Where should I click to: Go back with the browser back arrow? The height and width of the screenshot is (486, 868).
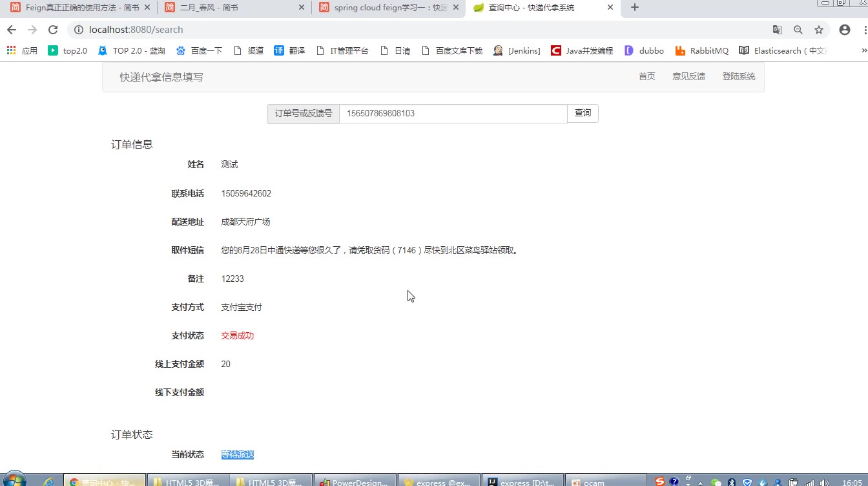(x=11, y=30)
